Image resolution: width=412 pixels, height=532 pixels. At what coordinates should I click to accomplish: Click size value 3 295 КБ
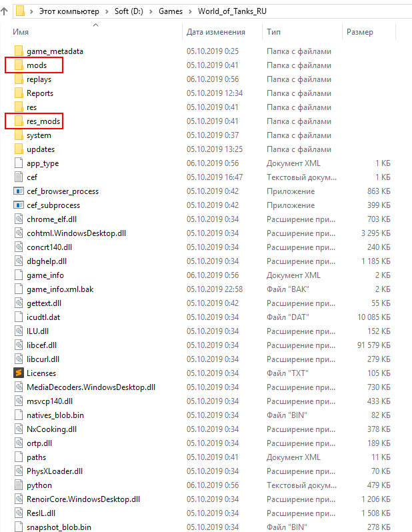376,233
